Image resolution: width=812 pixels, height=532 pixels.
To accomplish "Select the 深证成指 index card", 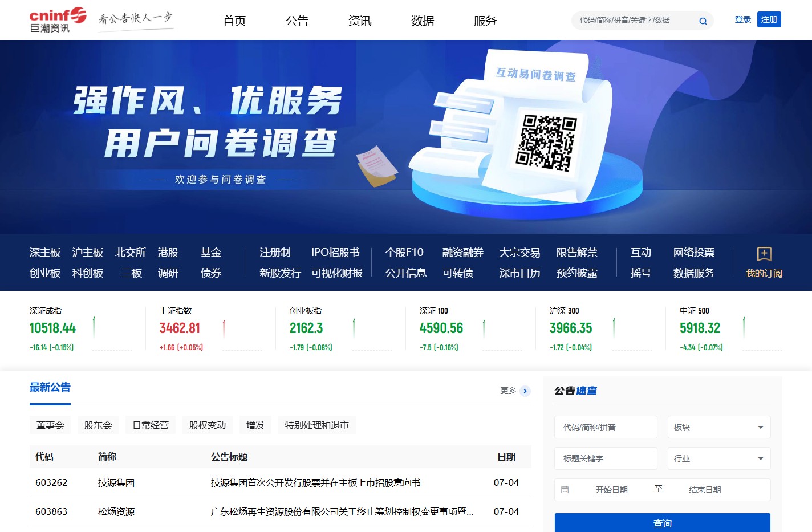I will (x=81, y=330).
